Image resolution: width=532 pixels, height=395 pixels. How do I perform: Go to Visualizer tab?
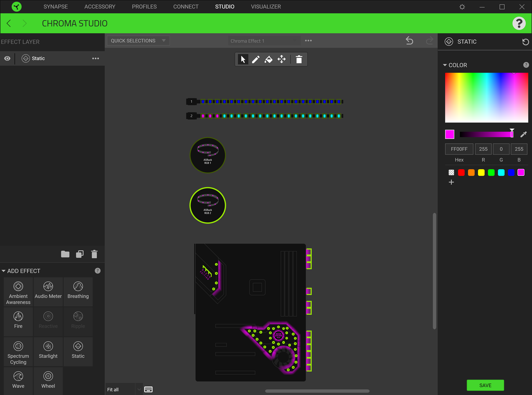click(x=266, y=7)
